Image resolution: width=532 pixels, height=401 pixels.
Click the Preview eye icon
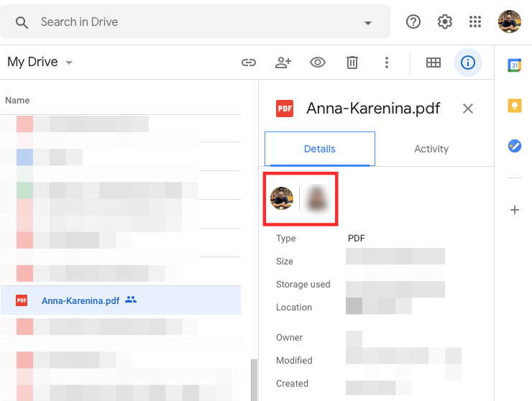tap(318, 63)
